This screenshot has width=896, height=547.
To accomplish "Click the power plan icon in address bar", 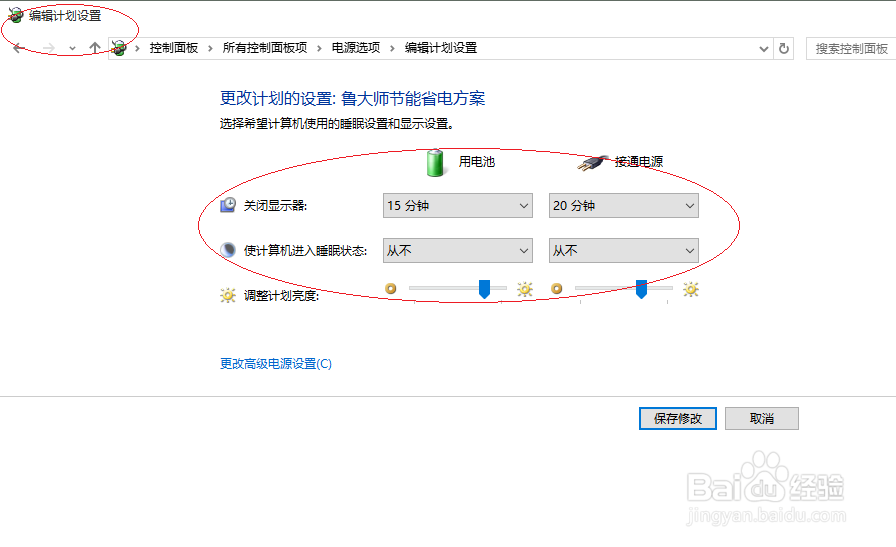I will tap(119, 48).
